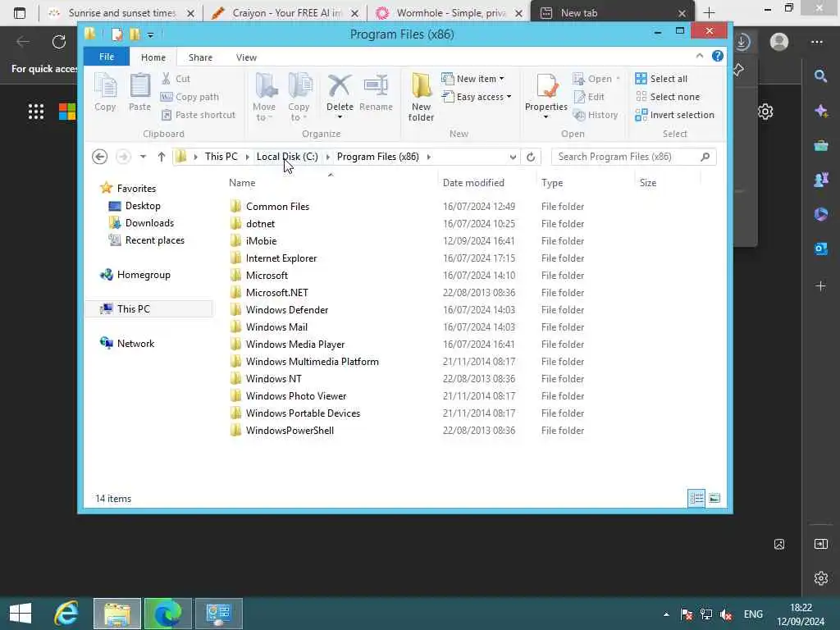
Task: Switch to the Share ribbon tab
Action: click(x=200, y=57)
